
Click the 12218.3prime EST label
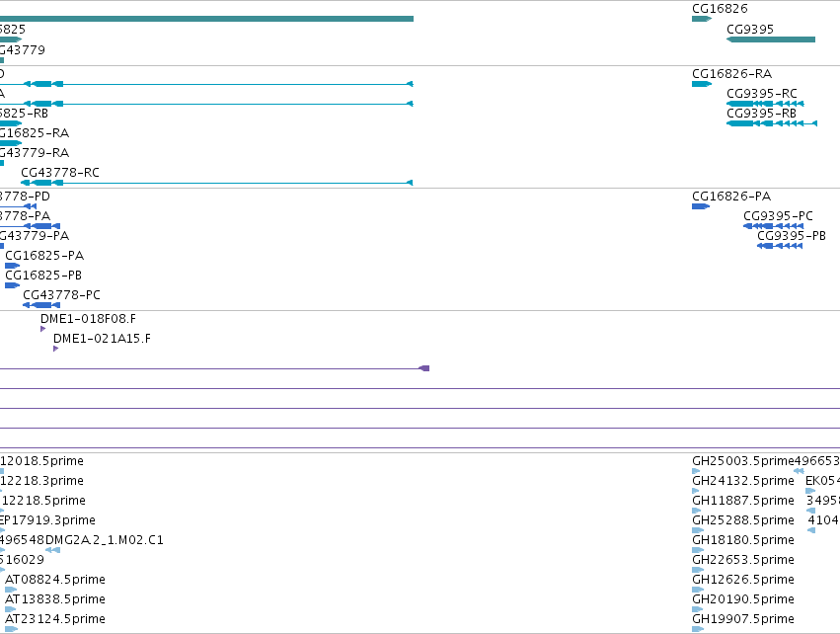point(41,481)
